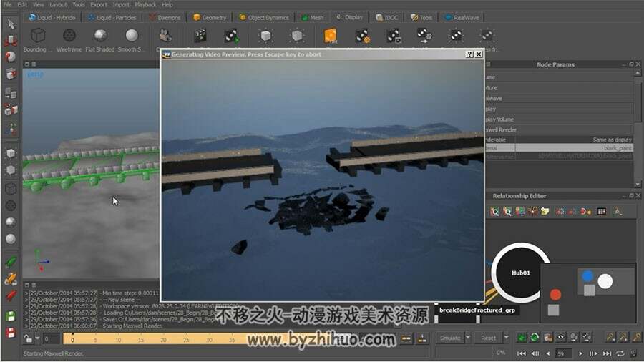
Task: Step back one frame
Action: click(535, 353)
